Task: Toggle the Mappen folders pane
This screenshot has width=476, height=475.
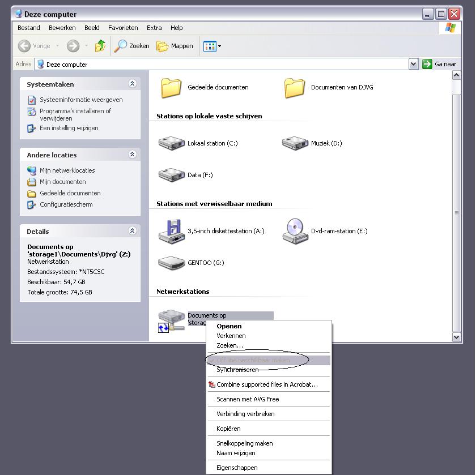Action: point(175,46)
